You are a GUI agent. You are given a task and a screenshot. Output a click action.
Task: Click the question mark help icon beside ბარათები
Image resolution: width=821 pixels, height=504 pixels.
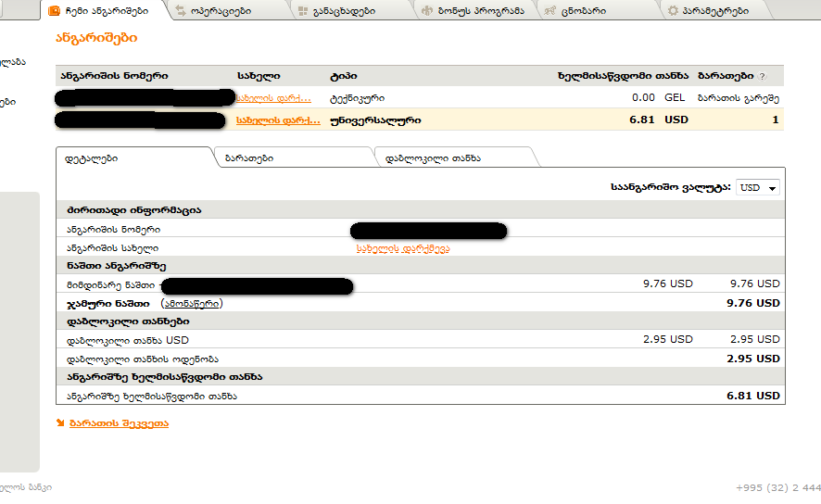pos(763,76)
